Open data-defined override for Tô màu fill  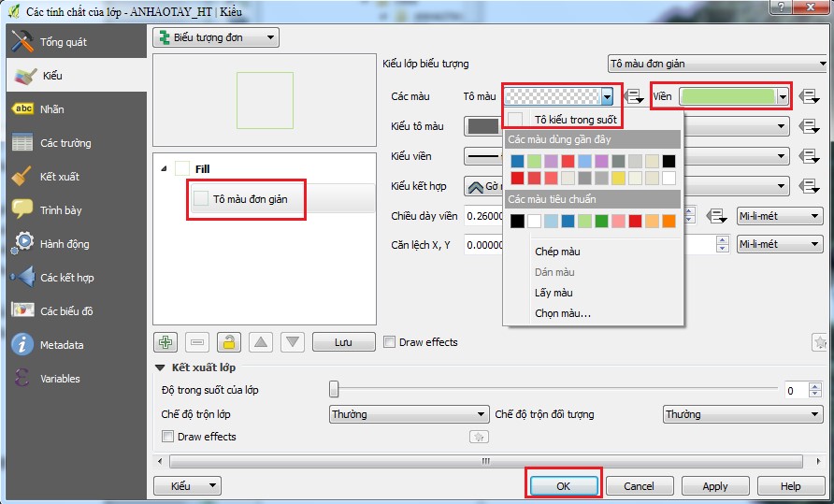click(x=633, y=96)
